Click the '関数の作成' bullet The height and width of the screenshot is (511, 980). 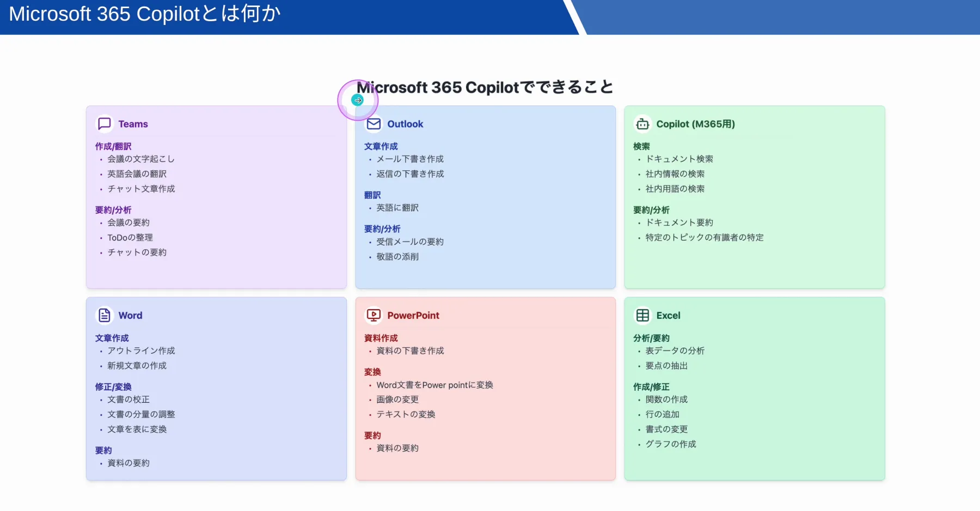(667, 399)
